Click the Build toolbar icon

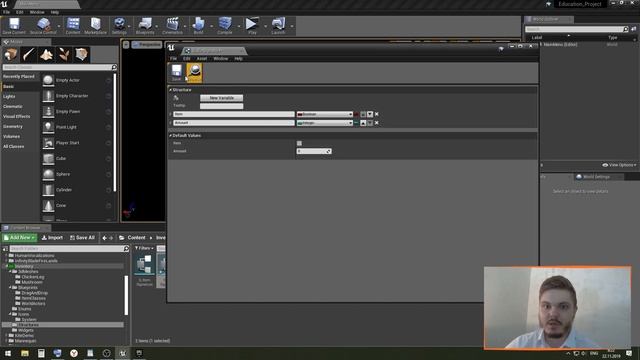[x=198, y=26]
